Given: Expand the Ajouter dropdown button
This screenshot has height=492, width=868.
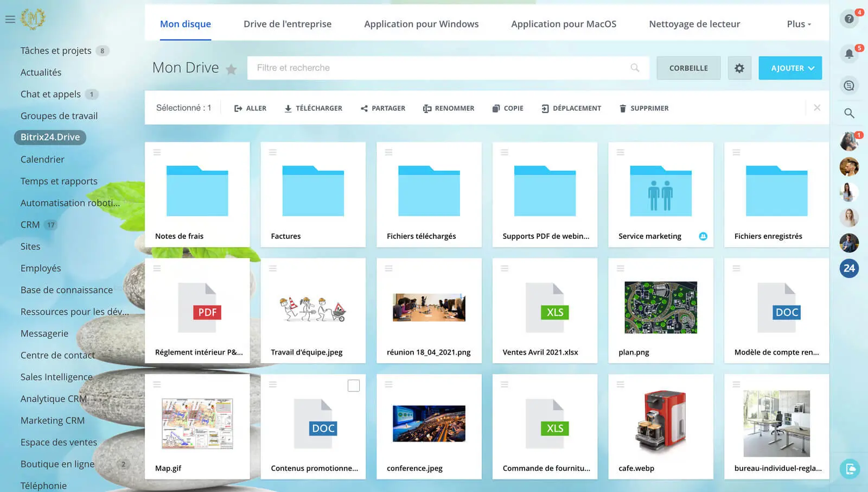Looking at the screenshot, I should (790, 68).
